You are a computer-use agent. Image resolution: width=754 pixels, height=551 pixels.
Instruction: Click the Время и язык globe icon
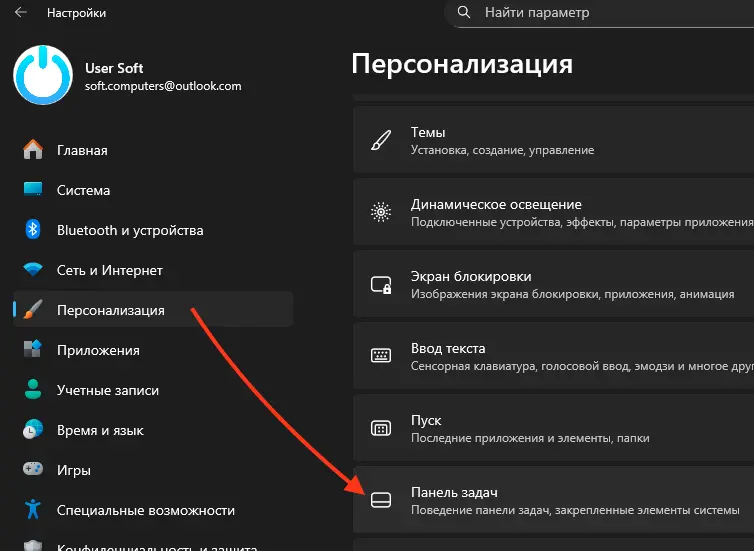click(x=33, y=430)
